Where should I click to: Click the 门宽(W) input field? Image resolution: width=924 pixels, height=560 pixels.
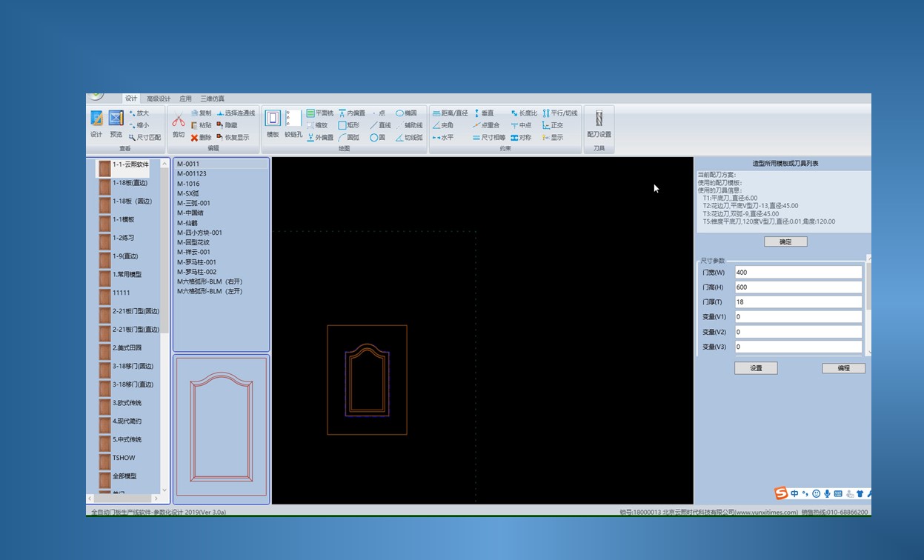798,273
